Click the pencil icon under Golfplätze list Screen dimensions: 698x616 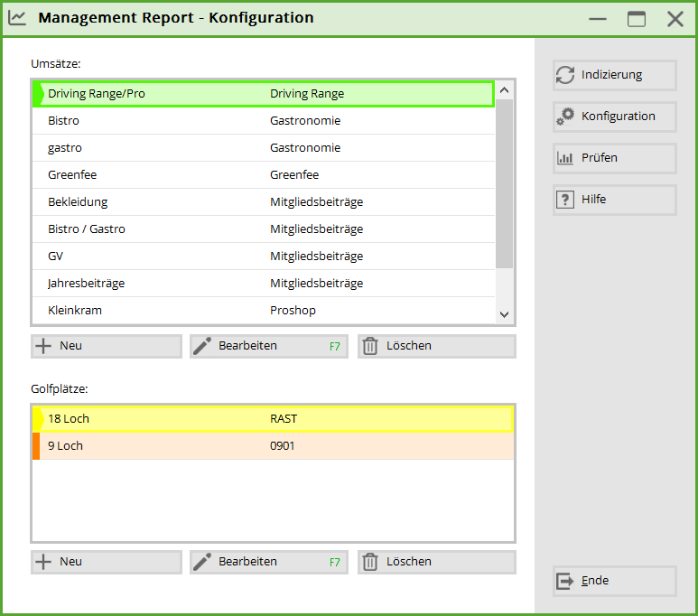click(202, 562)
